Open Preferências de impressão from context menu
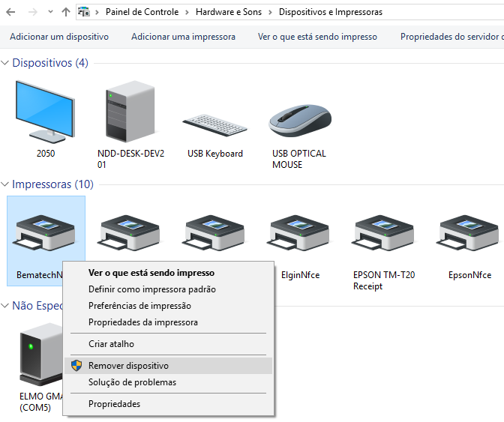The image size is (504, 422). tap(169, 305)
